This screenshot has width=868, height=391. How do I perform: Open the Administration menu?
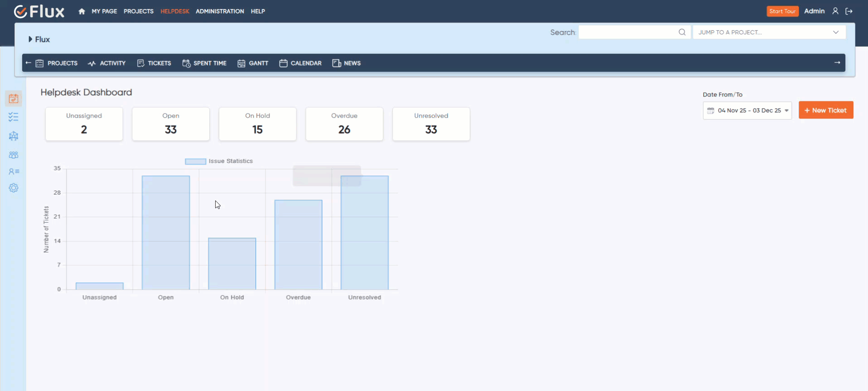click(220, 11)
